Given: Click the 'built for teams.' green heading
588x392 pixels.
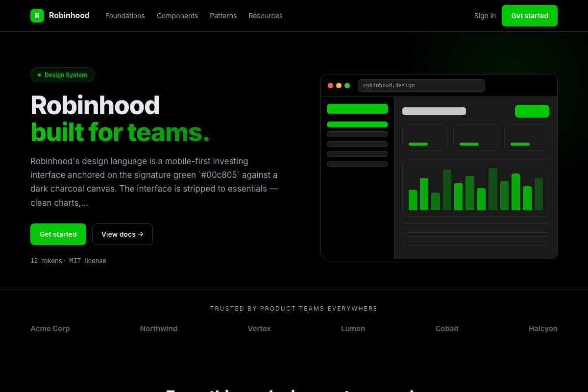Looking at the screenshot, I should click(x=120, y=132).
